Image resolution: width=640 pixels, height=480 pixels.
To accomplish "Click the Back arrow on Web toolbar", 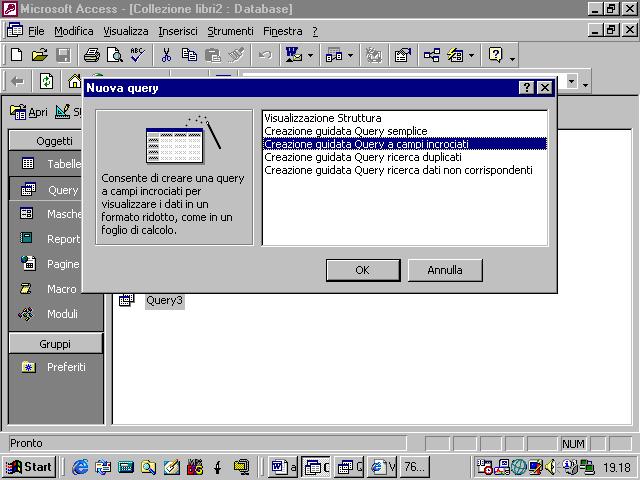I will (x=17, y=82).
